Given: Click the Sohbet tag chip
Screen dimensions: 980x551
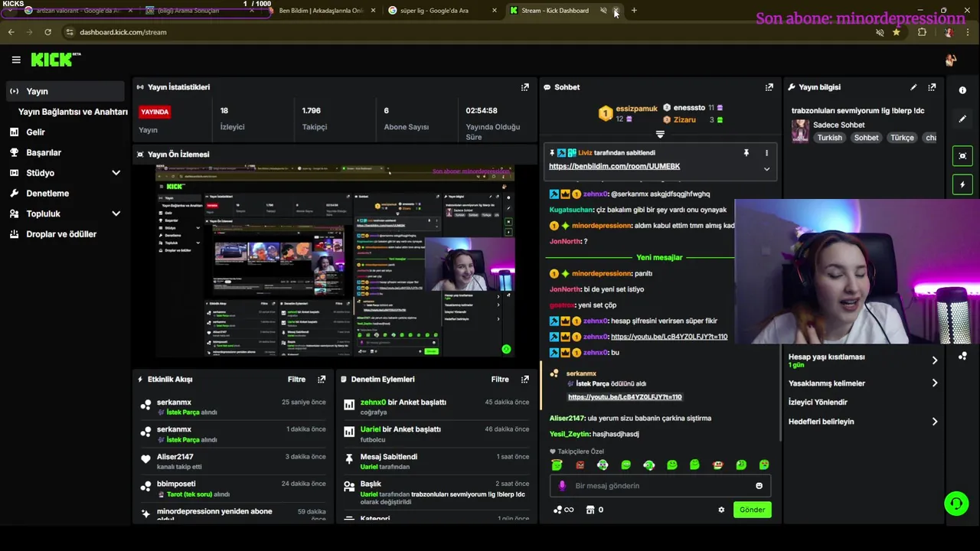Looking at the screenshot, I should point(866,138).
